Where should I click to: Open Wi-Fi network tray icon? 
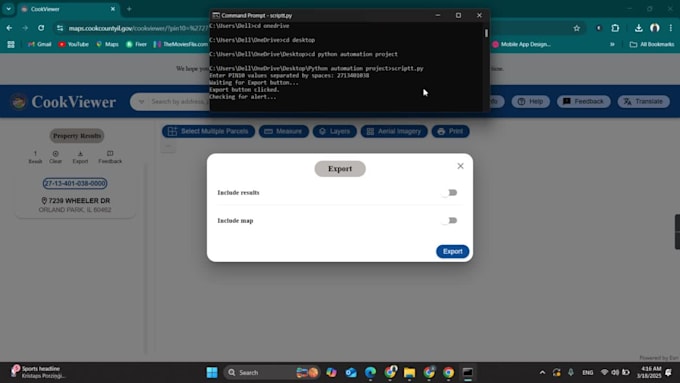pos(604,372)
